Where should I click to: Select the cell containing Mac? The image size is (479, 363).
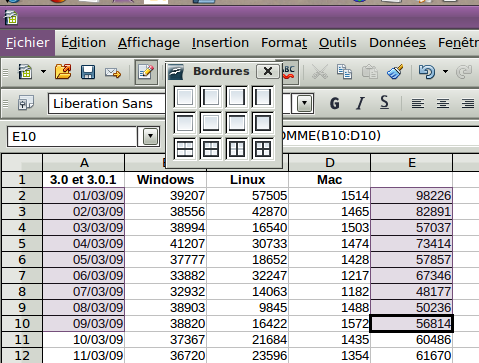pos(329,180)
